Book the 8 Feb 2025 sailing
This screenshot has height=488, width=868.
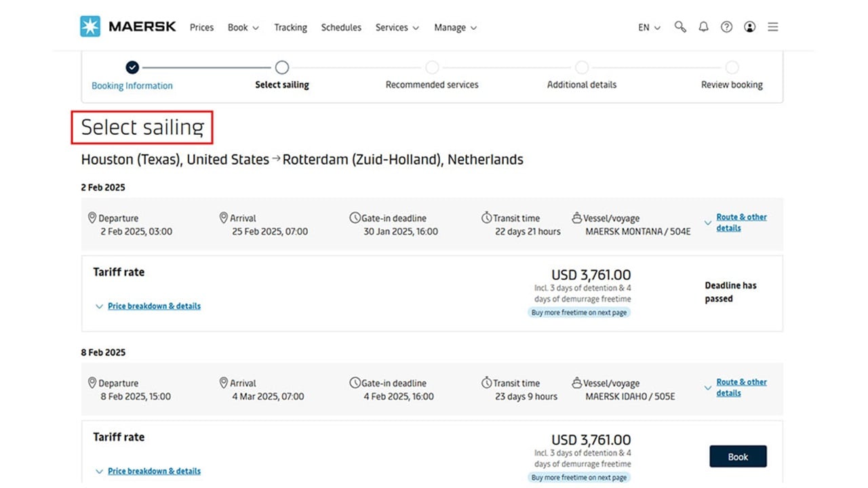[738, 456]
